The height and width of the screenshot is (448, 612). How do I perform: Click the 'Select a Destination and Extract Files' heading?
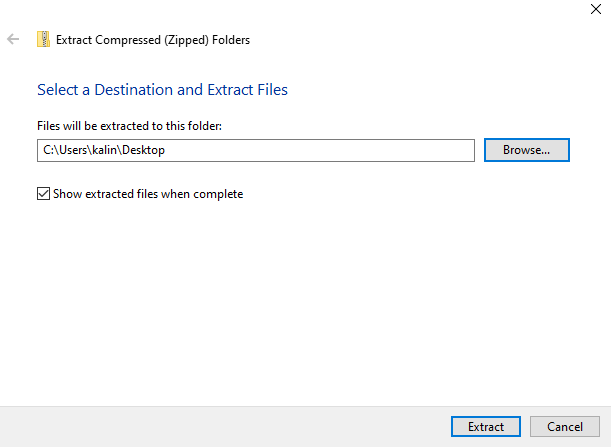(162, 90)
